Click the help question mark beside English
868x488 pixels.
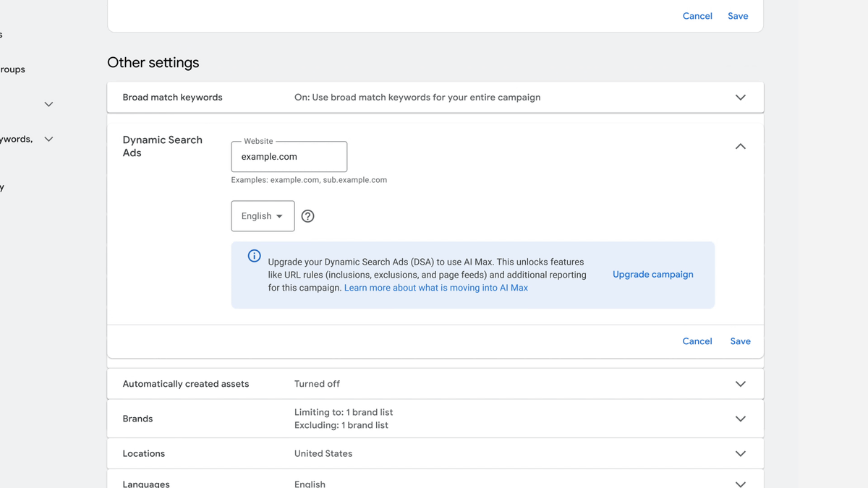click(x=307, y=216)
